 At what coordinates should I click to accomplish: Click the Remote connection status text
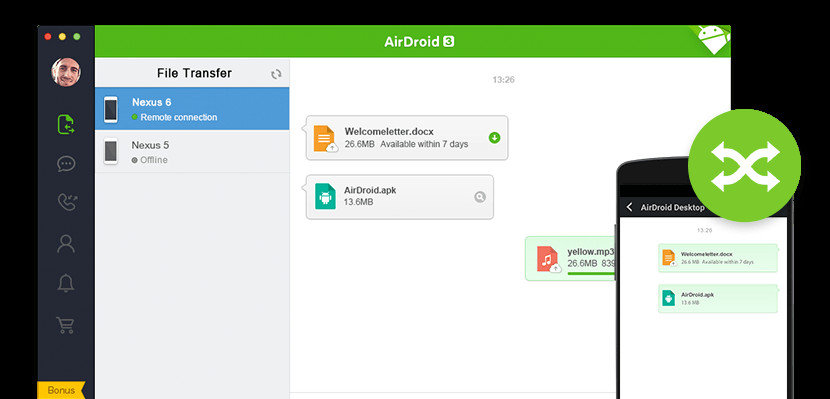pyautogui.click(x=179, y=117)
